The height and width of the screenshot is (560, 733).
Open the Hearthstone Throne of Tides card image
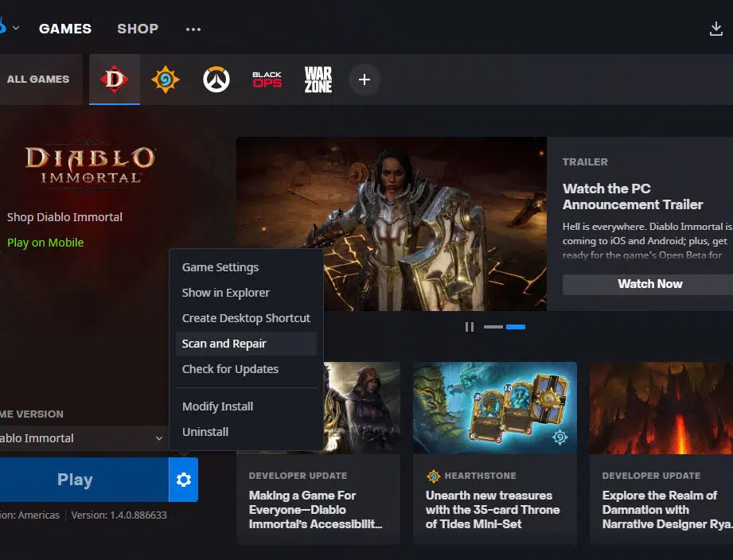[495, 408]
